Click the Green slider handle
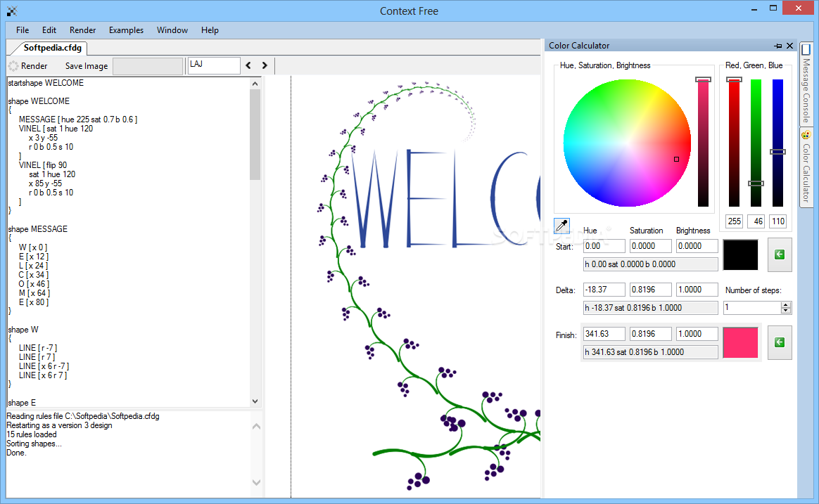Image resolution: width=819 pixels, height=504 pixels. pyautogui.click(x=756, y=183)
